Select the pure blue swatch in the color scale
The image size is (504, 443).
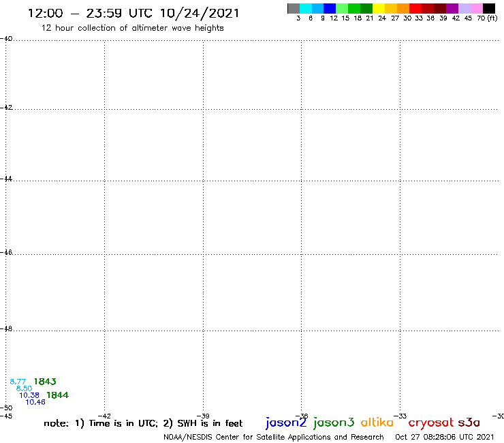(x=330, y=8)
